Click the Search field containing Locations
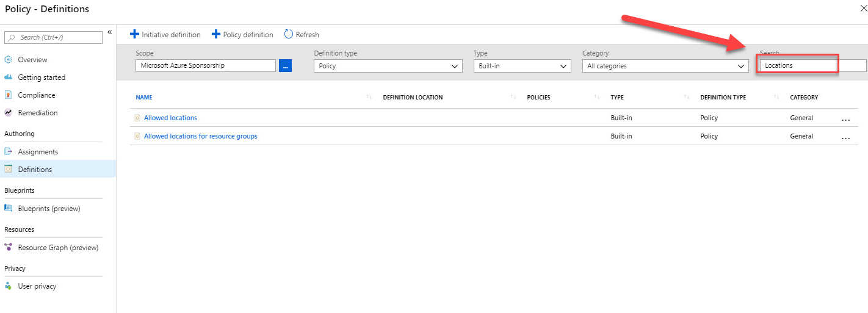 coord(813,65)
